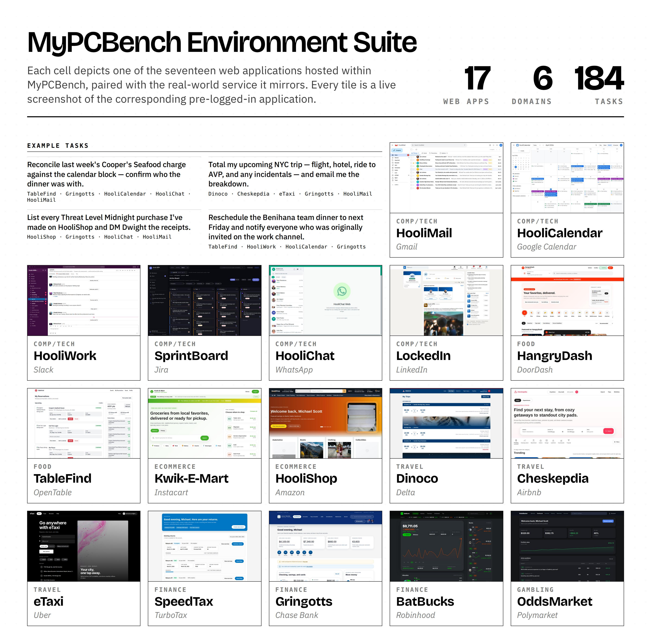Open the Dinoco My Trips screenshot
Screen dimensions: 651x644
click(x=446, y=423)
